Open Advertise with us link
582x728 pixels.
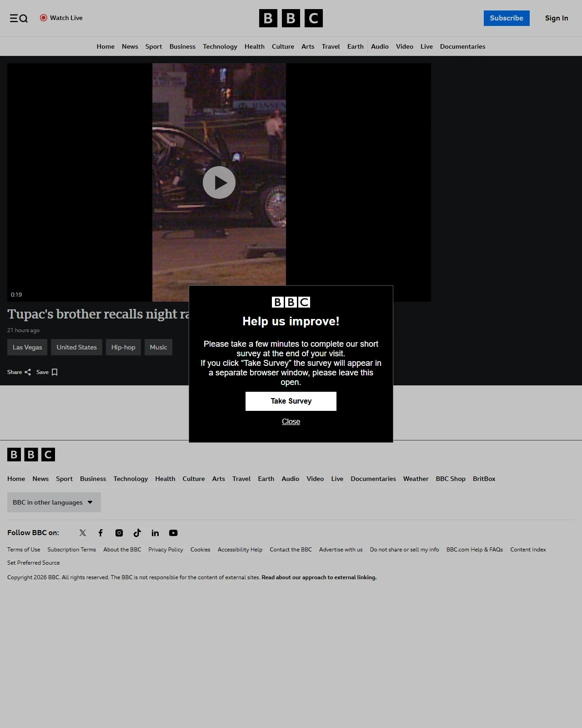point(341,550)
